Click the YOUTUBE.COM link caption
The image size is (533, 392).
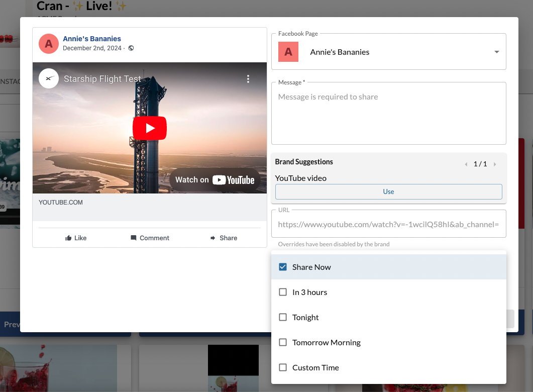tap(61, 203)
